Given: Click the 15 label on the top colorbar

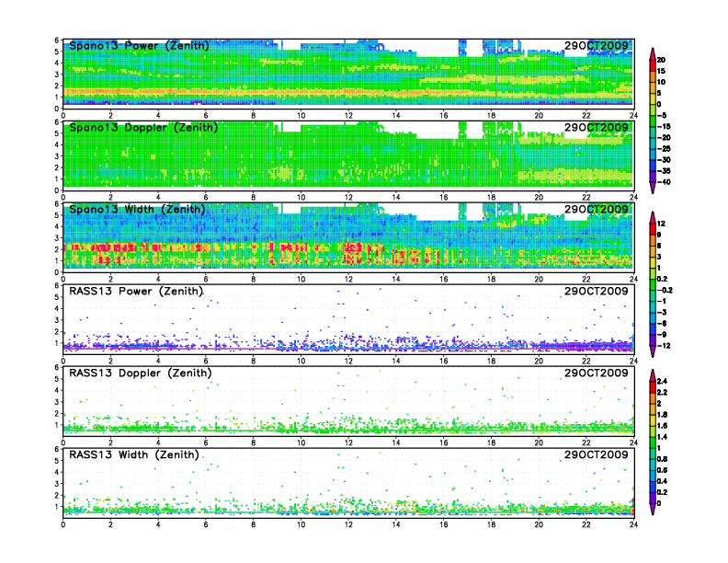Looking at the screenshot, I should [x=661, y=71].
